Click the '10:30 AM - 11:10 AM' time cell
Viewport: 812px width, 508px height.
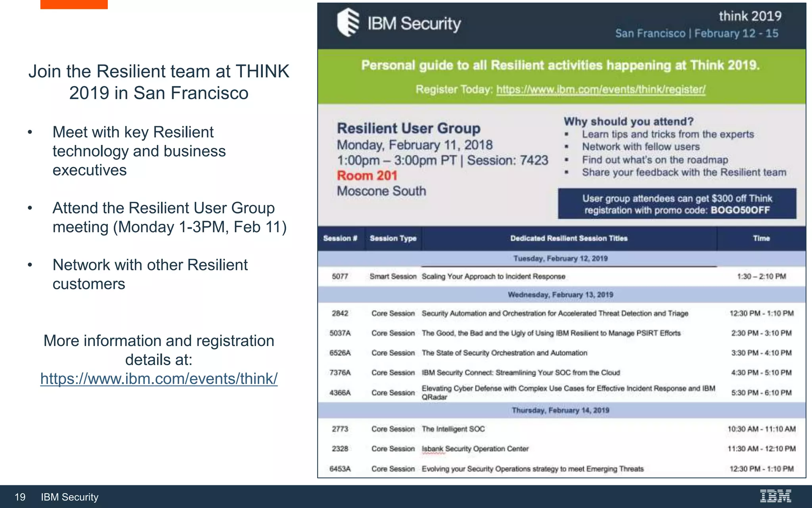[762, 429]
